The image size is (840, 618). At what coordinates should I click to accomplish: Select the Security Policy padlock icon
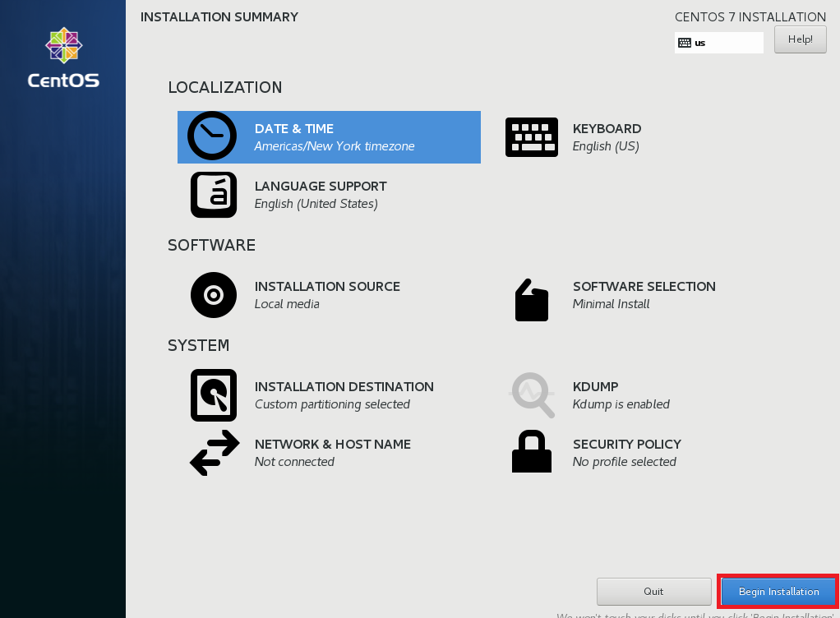pyautogui.click(x=531, y=453)
